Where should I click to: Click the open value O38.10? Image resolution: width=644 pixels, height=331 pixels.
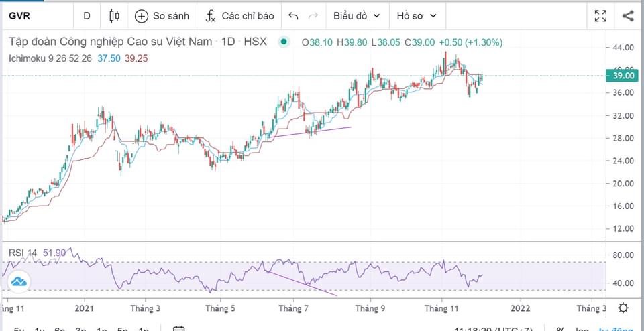318,42
